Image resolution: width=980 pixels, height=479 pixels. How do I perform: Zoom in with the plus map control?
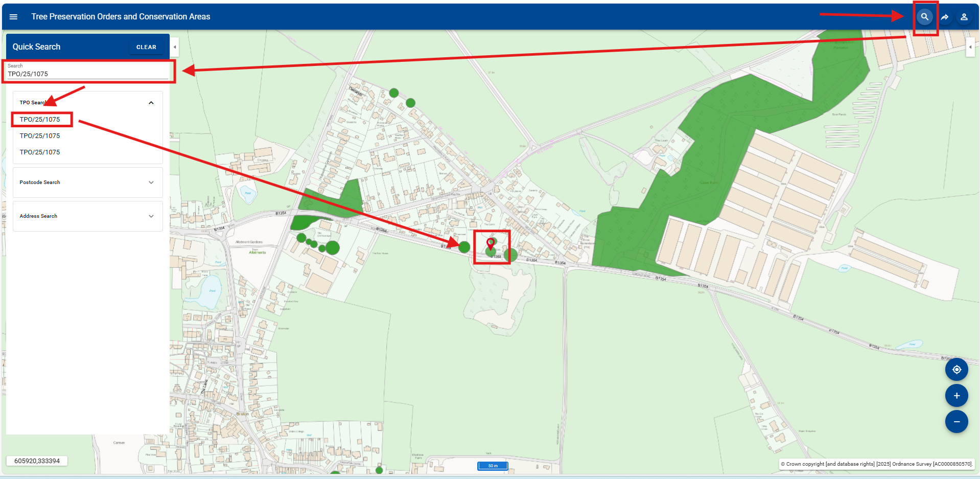956,395
